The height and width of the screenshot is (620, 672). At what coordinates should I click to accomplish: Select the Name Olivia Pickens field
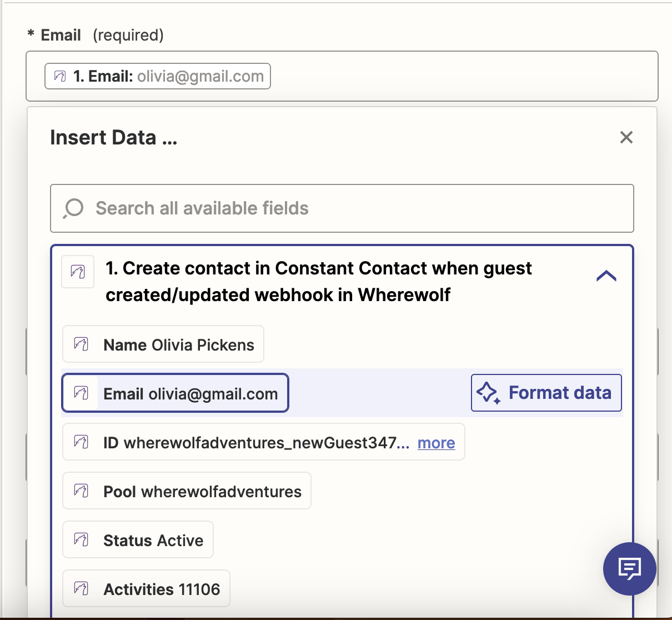[163, 344]
